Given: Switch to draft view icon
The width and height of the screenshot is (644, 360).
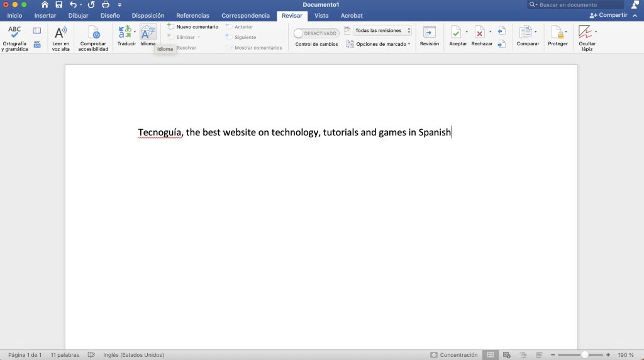Looking at the screenshot, I should 539,355.
